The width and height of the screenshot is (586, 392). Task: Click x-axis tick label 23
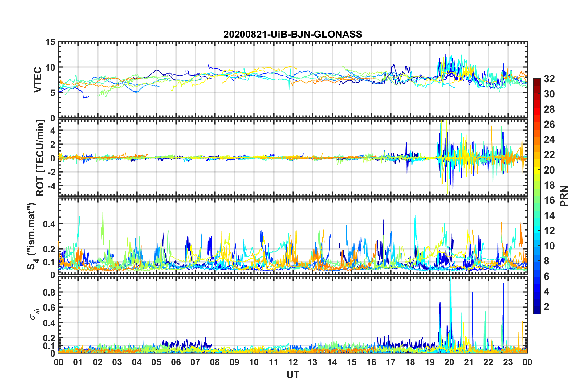tap(508, 362)
